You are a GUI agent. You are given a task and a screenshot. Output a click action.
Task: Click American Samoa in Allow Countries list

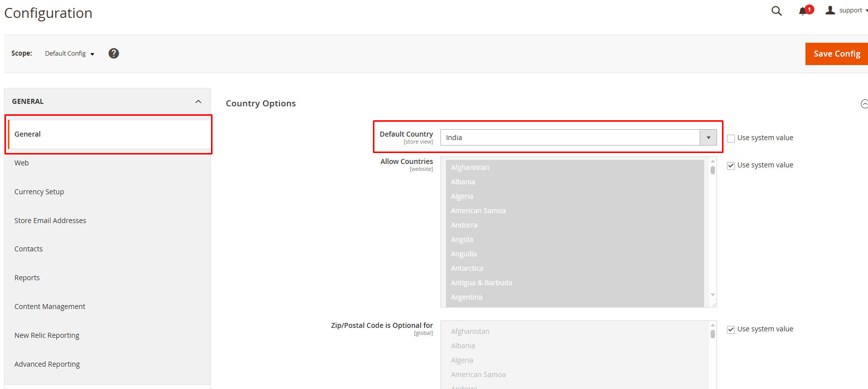point(575,211)
